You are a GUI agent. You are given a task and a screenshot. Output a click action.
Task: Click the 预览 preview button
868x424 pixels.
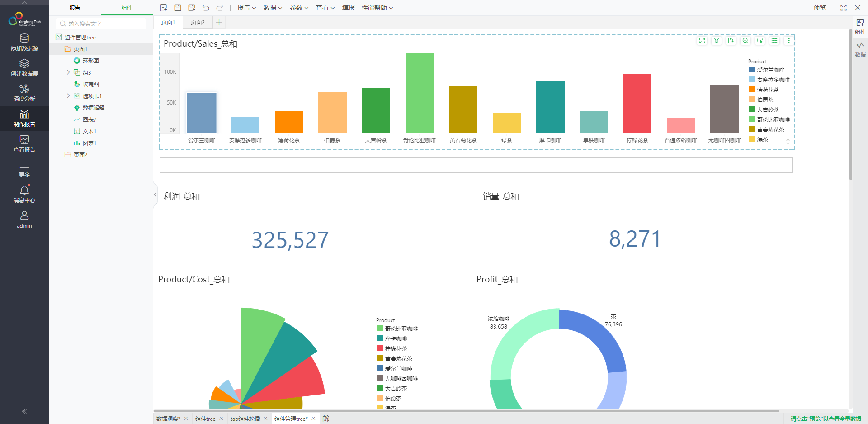pyautogui.click(x=819, y=8)
